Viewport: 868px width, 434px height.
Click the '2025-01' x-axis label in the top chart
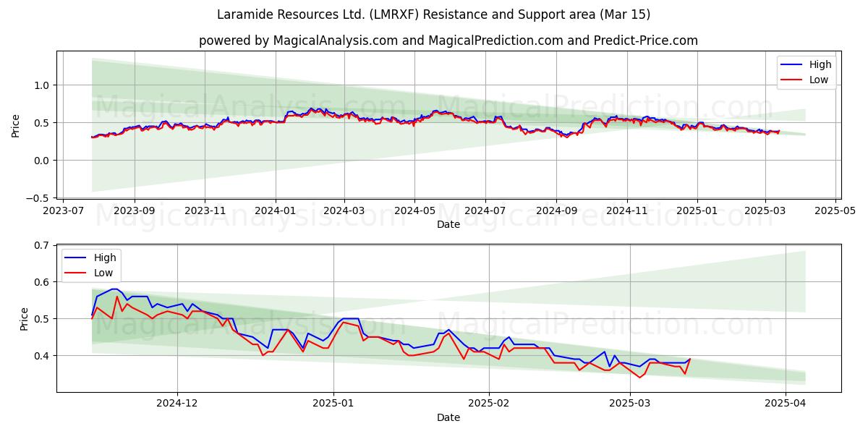click(x=697, y=212)
